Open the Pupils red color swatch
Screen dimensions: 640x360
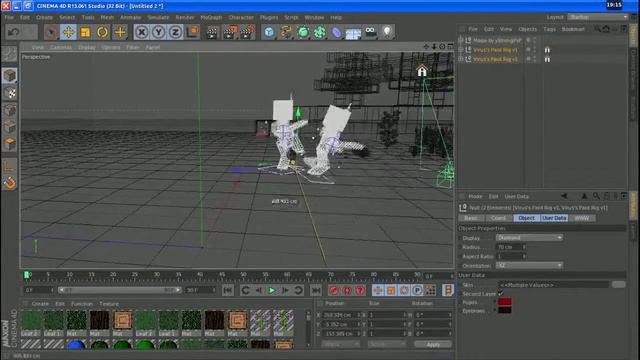[504, 302]
